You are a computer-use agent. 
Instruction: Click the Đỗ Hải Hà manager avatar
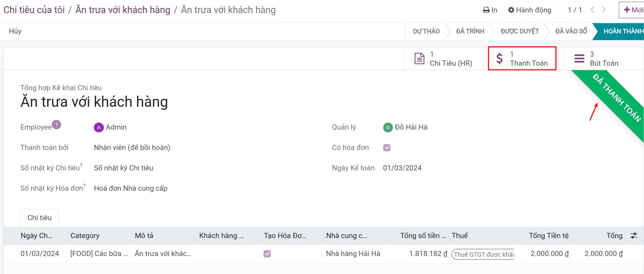pos(388,127)
